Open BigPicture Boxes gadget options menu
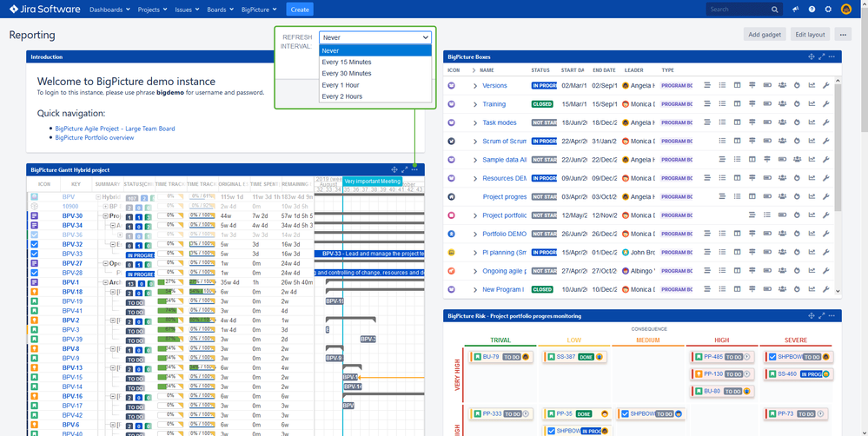The height and width of the screenshot is (436, 868). pos(832,57)
